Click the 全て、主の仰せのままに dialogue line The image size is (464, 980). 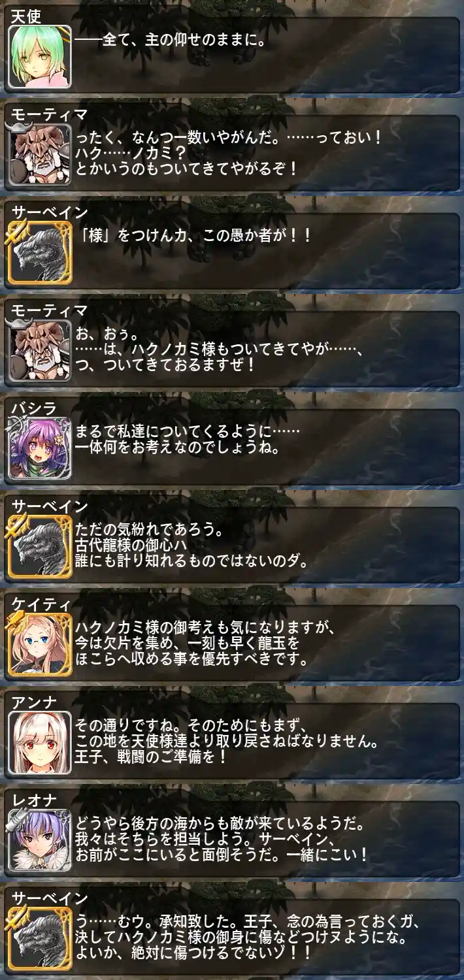170,41
